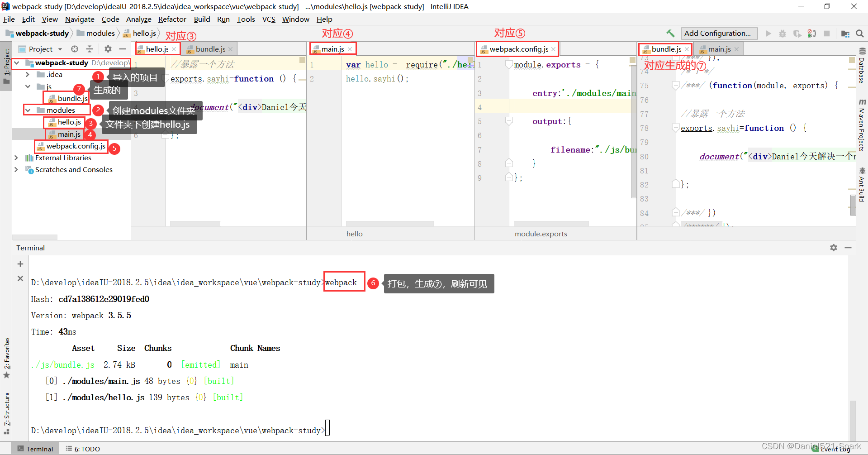Open Project Structure icon in toolbar
The height and width of the screenshot is (455, 868).
(845, 34)
